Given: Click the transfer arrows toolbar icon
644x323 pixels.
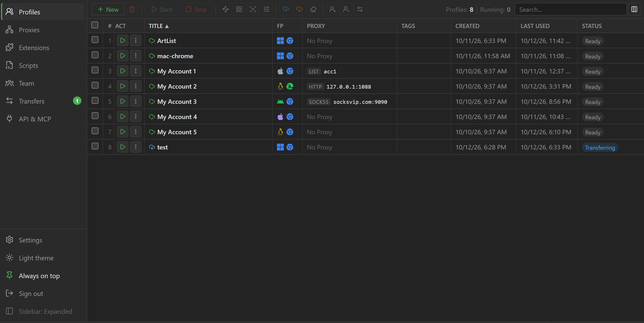Looking at the screenshot, I should pos(360,9).
